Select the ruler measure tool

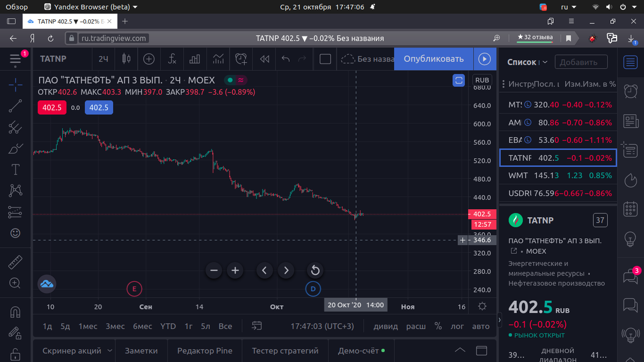click(16, 262)
